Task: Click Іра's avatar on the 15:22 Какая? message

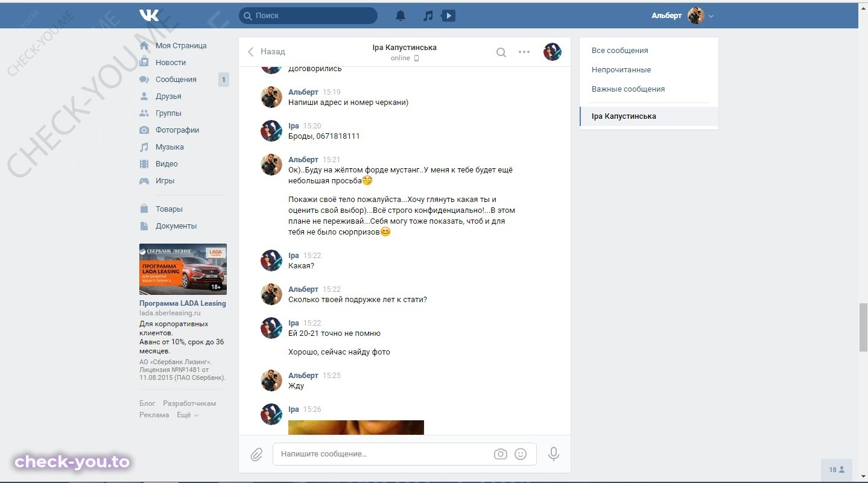Action: 271,260
